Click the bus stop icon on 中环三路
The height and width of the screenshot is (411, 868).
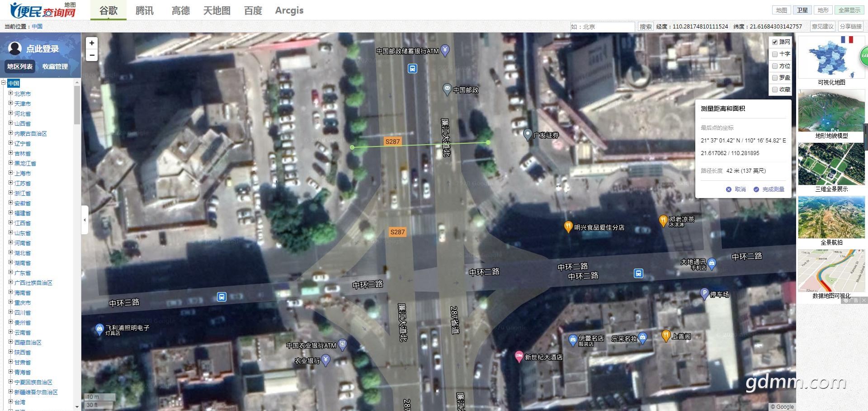point(222,297)
